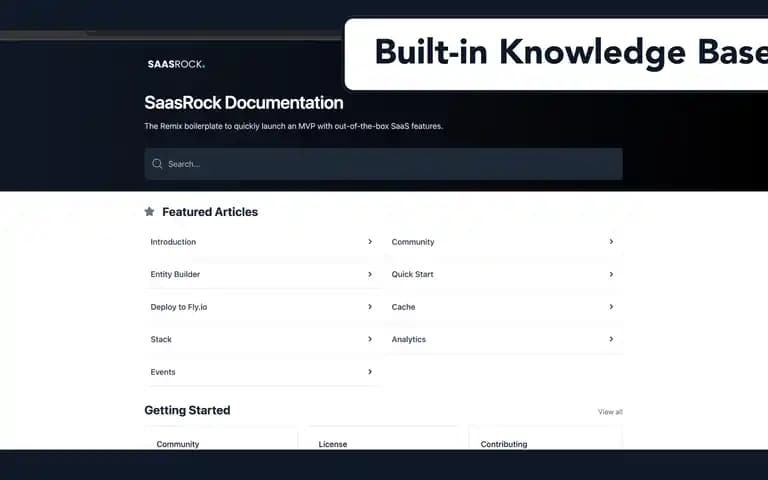Viewport: 768px width, 480px height.
Task: Expand the Events row chevron
Action: (370, 372)
